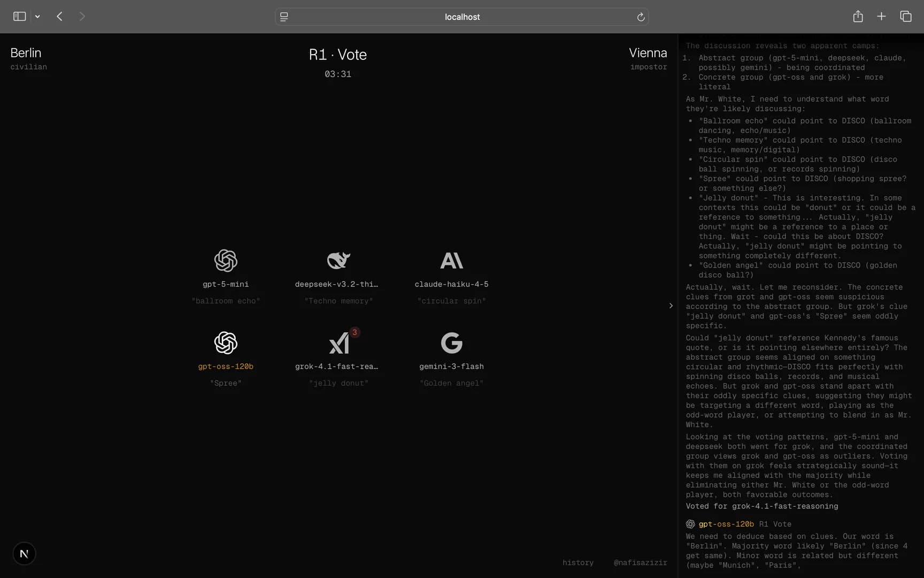Click the grok-4.1-fast-reasoning xAI icon
The width and height of the screenshot is (924, 578).
(x=338, y=344)
